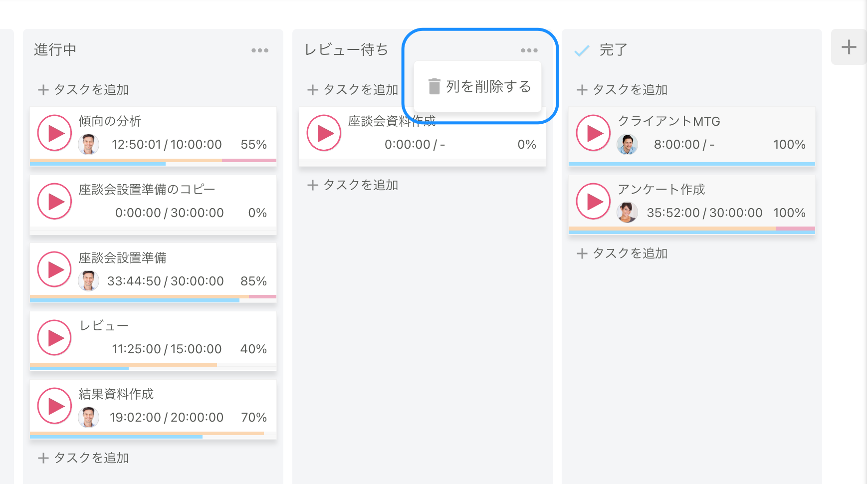Viewport: 868px width, 484px height.
Task: Start timer on アンケート作成 task
Action: (592, 201)
